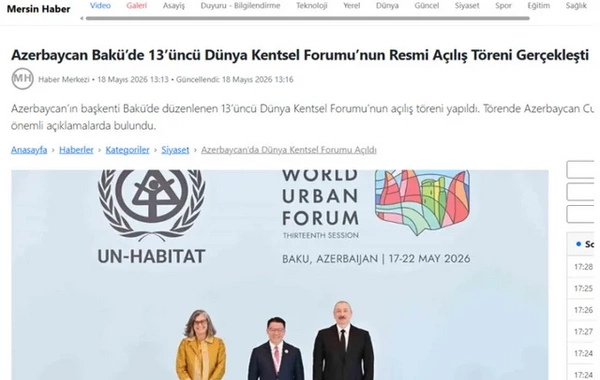Open the Duyuru - Bilgilendirme category
The image size is (600, 380).
pyautogui.click(x=240, y=5)
